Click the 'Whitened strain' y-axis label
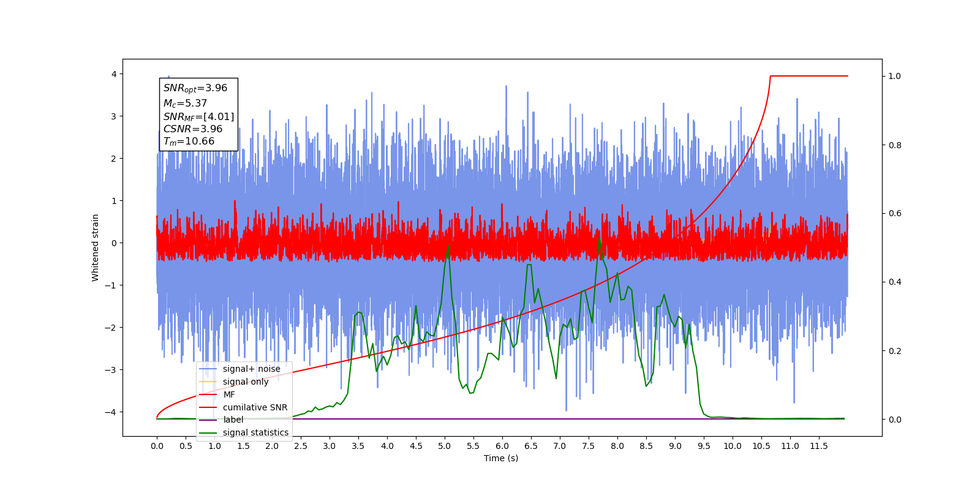The image size is (980, 490). coord(96,247)
